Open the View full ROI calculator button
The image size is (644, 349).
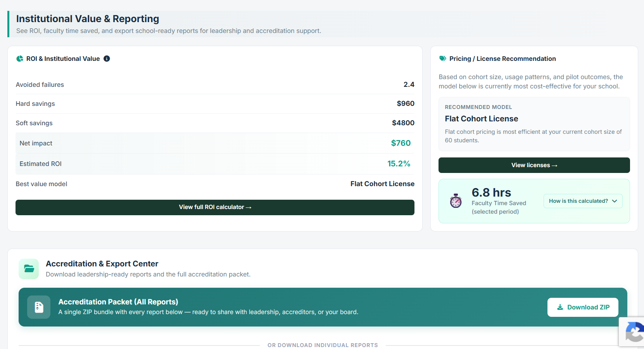click(215, 207)
